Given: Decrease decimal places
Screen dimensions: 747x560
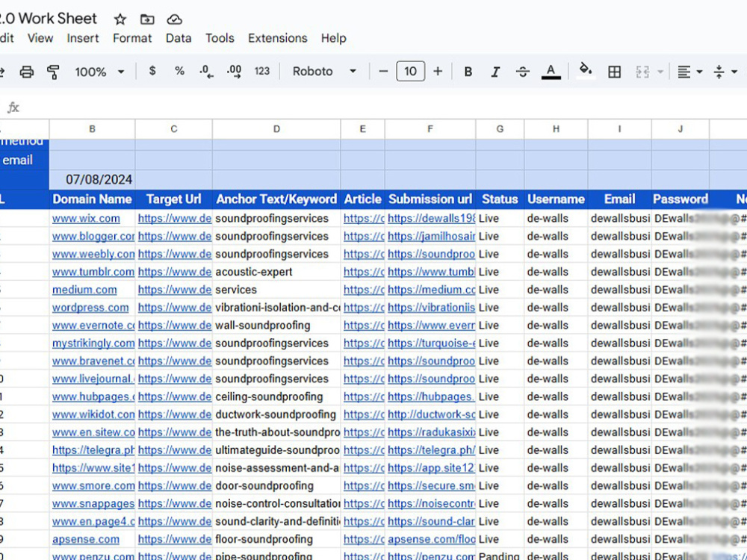Looking at the screenshot, I should coord(206,72).
